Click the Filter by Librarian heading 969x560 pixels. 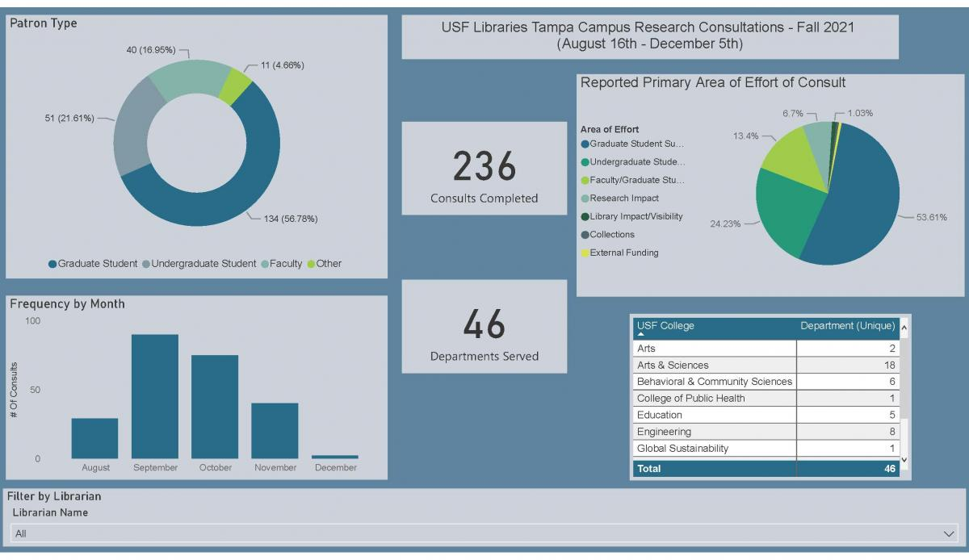pyautogui.click(x=55, y=496)
